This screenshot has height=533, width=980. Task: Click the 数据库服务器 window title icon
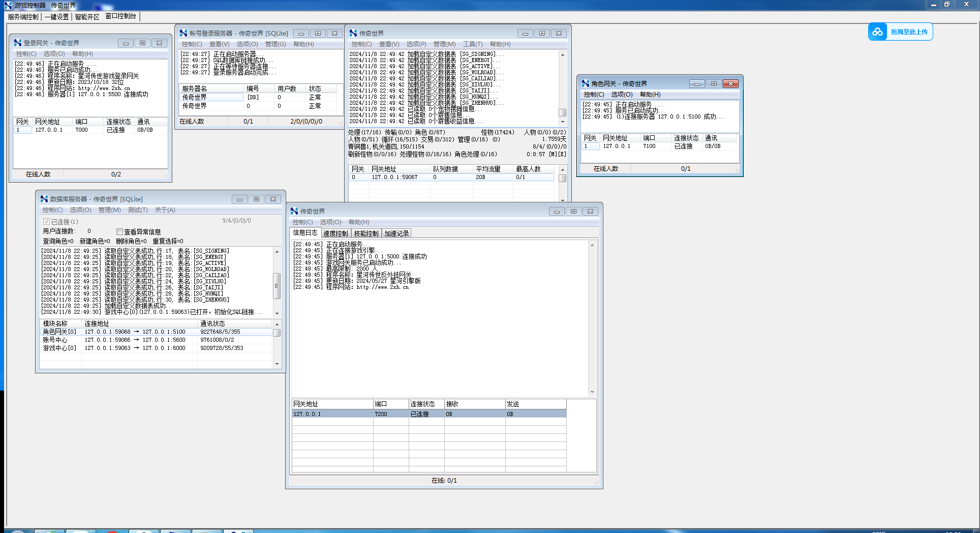click(x=44, y=199)
